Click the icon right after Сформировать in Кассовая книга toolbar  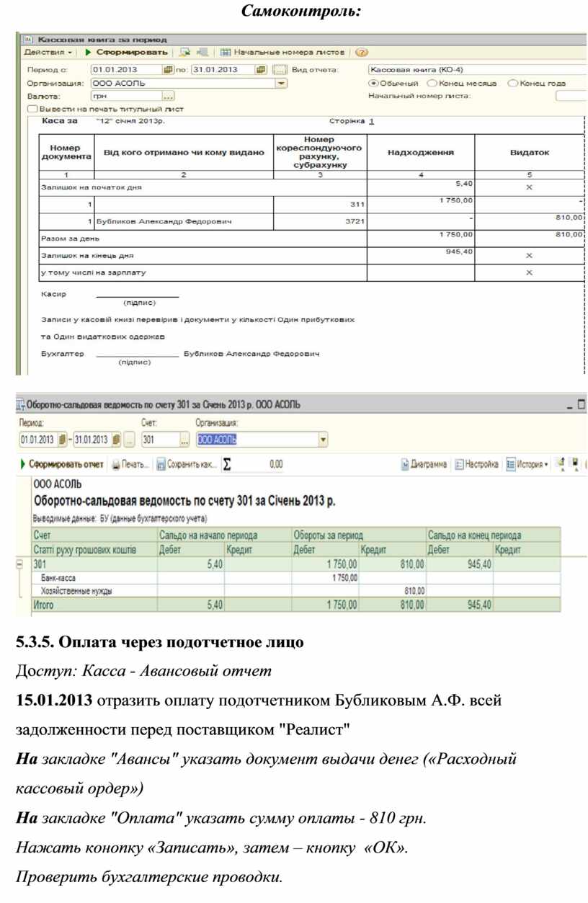coord(185,53)
